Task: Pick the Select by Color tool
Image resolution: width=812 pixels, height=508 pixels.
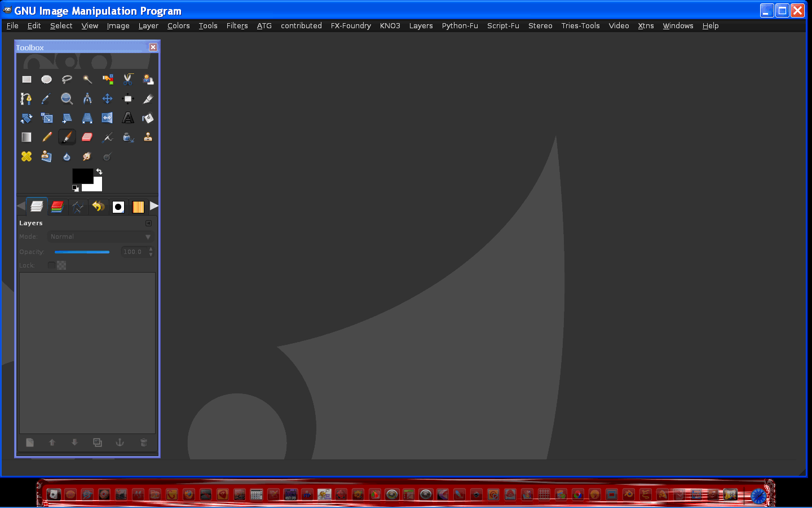Action: (x=108, y=80)
